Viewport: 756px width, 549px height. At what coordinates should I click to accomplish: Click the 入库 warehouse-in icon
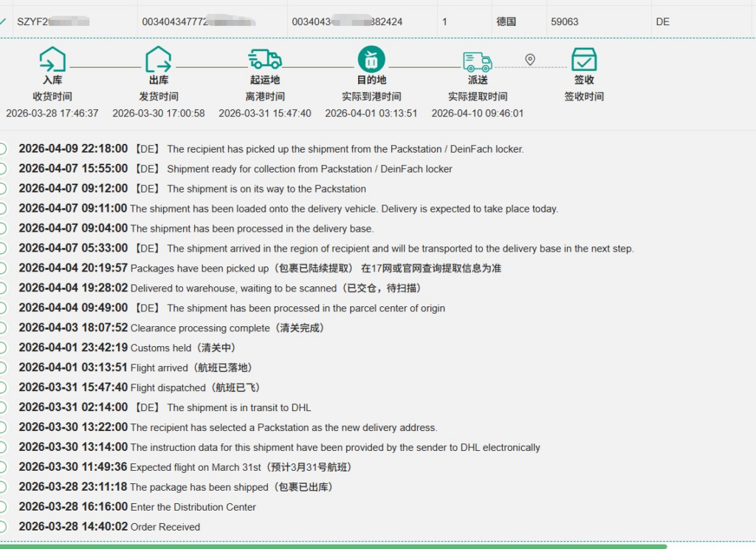[x=52, y=59]
